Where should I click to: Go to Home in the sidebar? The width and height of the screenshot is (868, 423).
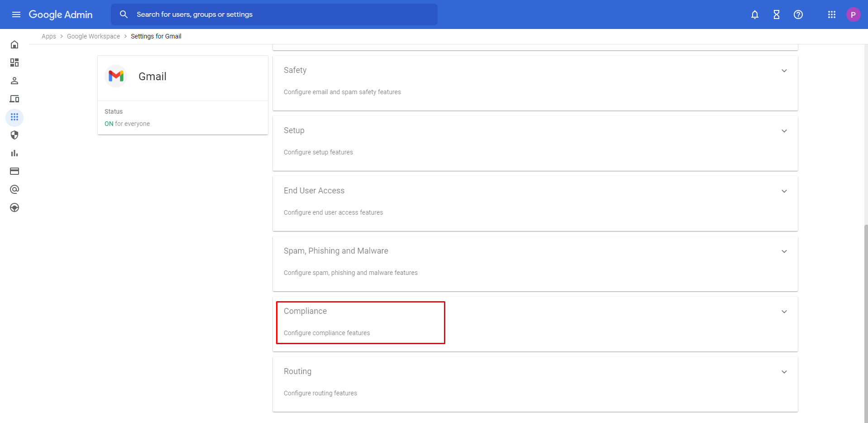[14, 44]
